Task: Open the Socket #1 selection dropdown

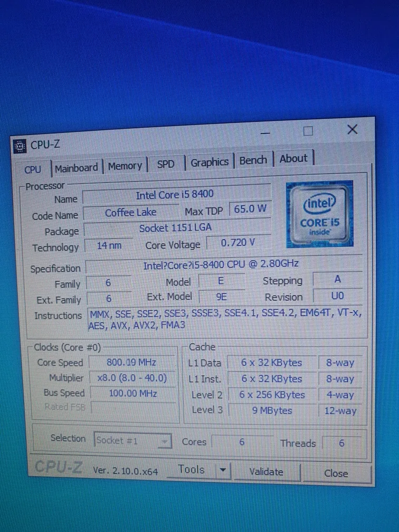Action: (x=132, y=440)
